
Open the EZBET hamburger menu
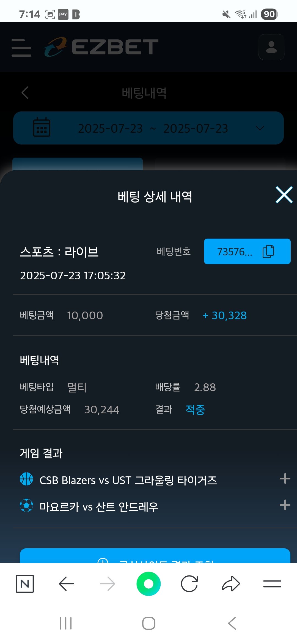click(21, 48)
